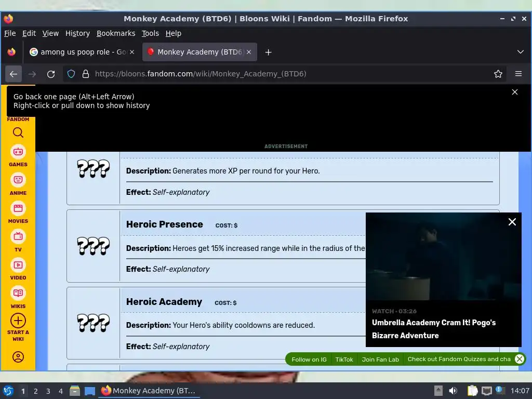Open the volume speaker tray icon
Image resolution: width=532 pixels, height=399 pixels.
tap(453, 391)
